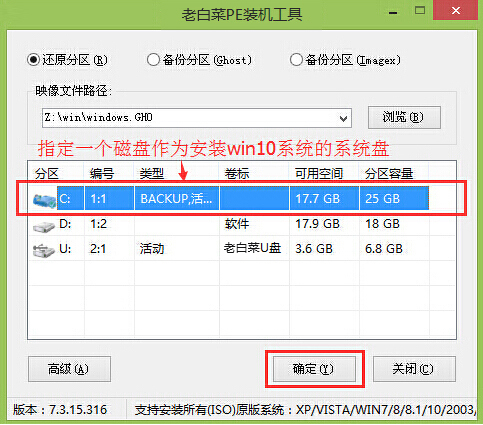Click the 3.6 GB free space cell

point(324,249)
